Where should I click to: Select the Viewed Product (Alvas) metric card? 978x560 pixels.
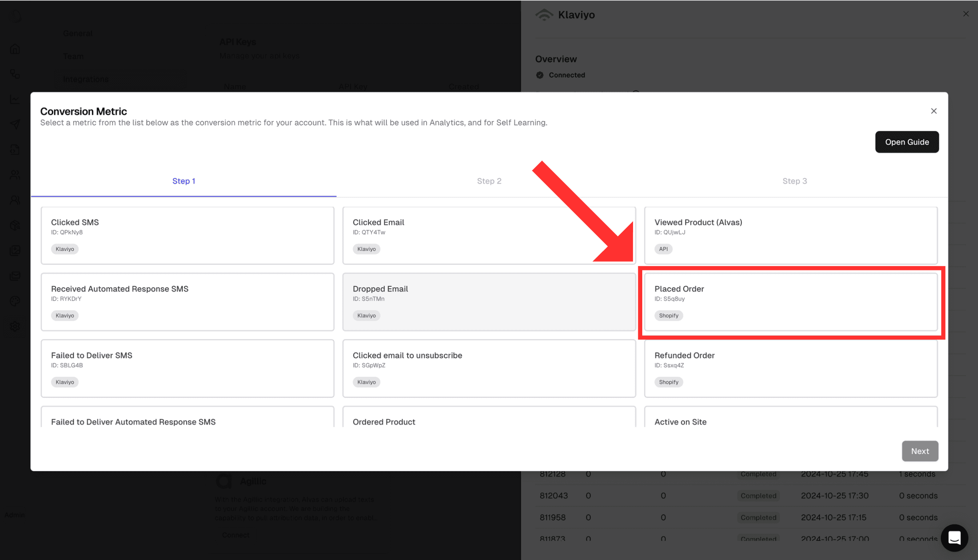coord(791,235)
